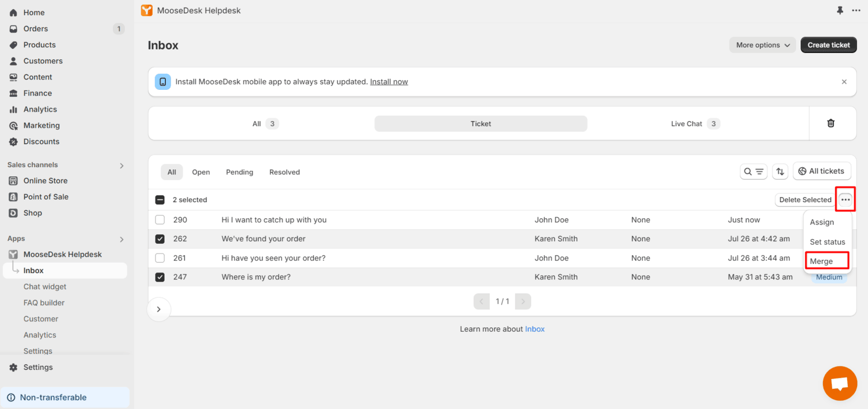The height and width of the screenshot is (409, 868).
Task: Click the Point of Sale icon
Action: [13, 197]
